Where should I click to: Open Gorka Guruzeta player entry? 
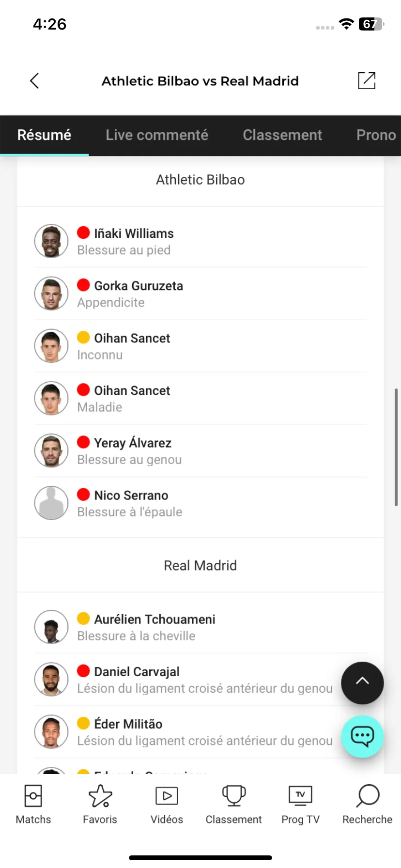tap(200, 294)
